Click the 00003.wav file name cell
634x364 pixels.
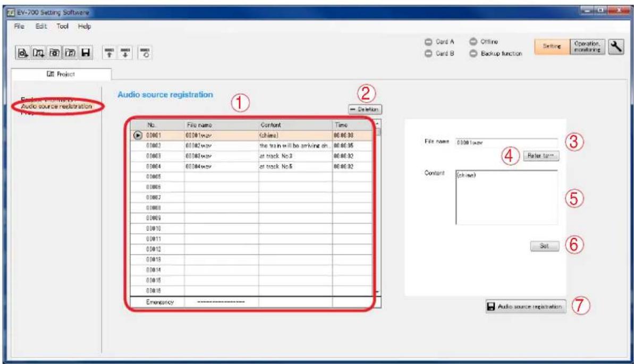(x=222, y=156)
